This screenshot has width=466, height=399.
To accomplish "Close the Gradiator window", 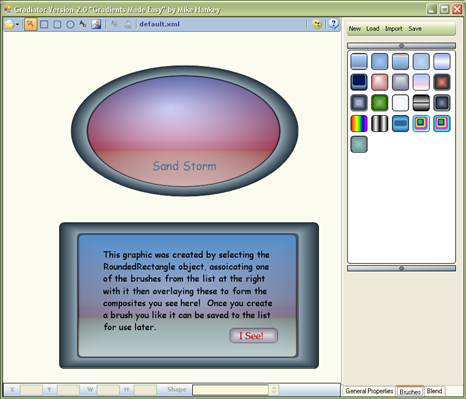I will [457, 9].
